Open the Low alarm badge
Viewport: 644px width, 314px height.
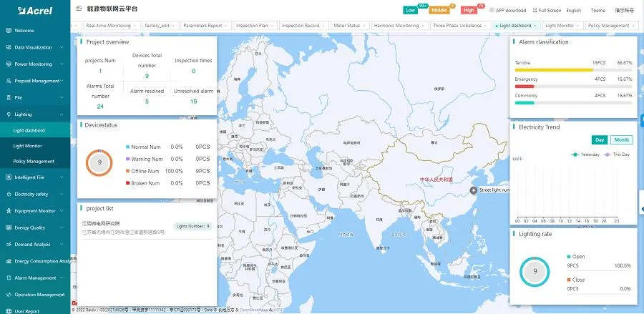click(x=411, y=11)
